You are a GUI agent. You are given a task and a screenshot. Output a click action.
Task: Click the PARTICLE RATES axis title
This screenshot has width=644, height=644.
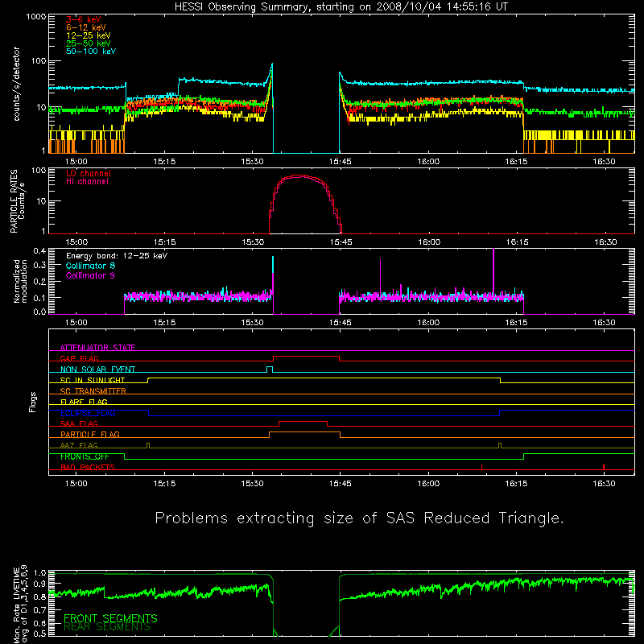(17, 201)
